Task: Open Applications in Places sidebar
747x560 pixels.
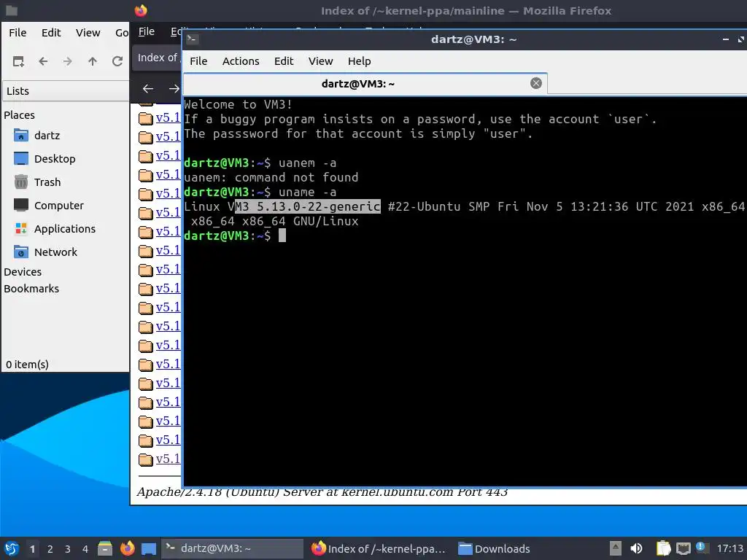Action: 55,229
